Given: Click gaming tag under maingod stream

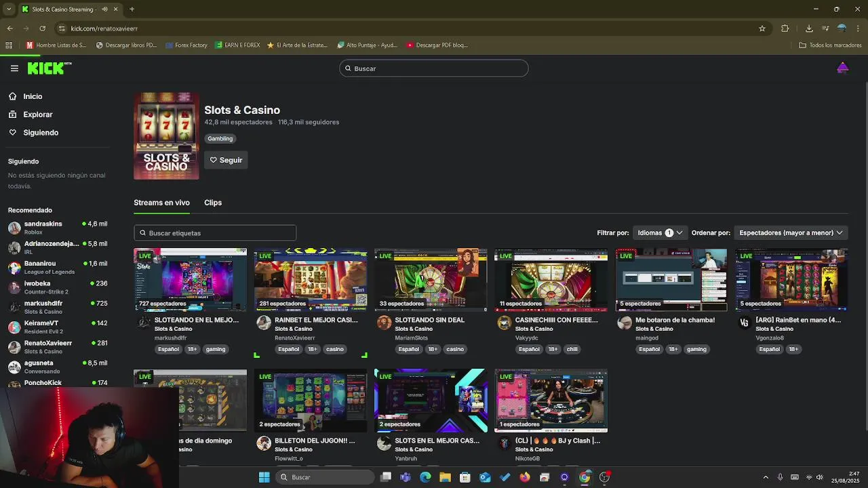Looking at the screenshot, I should (x=696, y=349).
